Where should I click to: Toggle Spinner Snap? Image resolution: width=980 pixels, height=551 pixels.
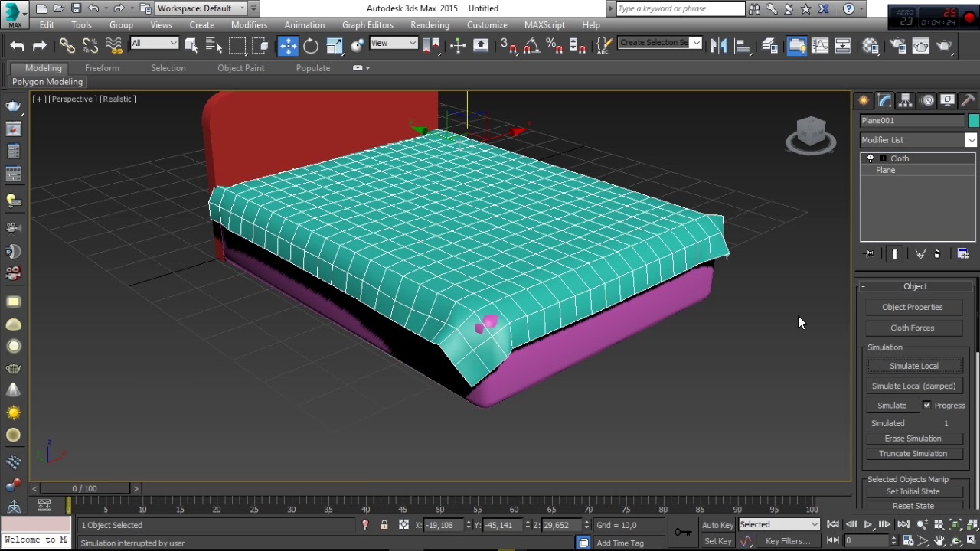pyautogui.click(x=578, y=46)
